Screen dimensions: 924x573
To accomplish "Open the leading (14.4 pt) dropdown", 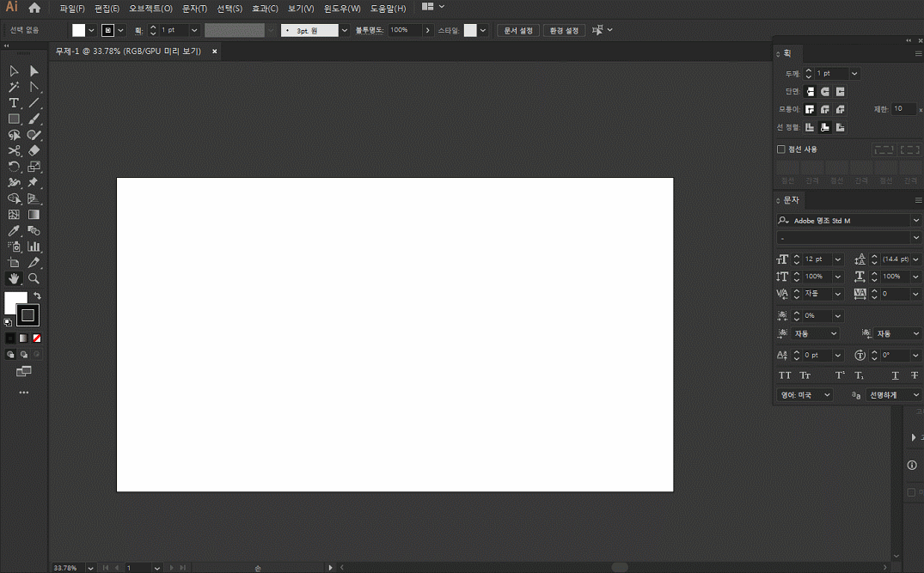I will [x=915, y=259].
